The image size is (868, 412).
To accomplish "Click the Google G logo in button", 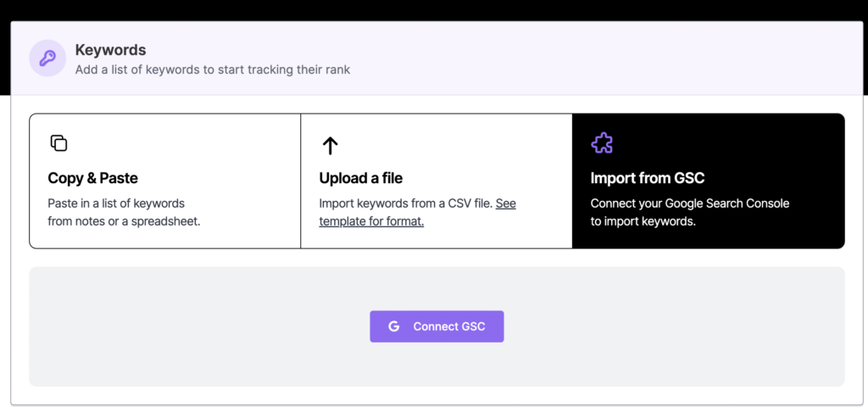I will tap(393, 326).
